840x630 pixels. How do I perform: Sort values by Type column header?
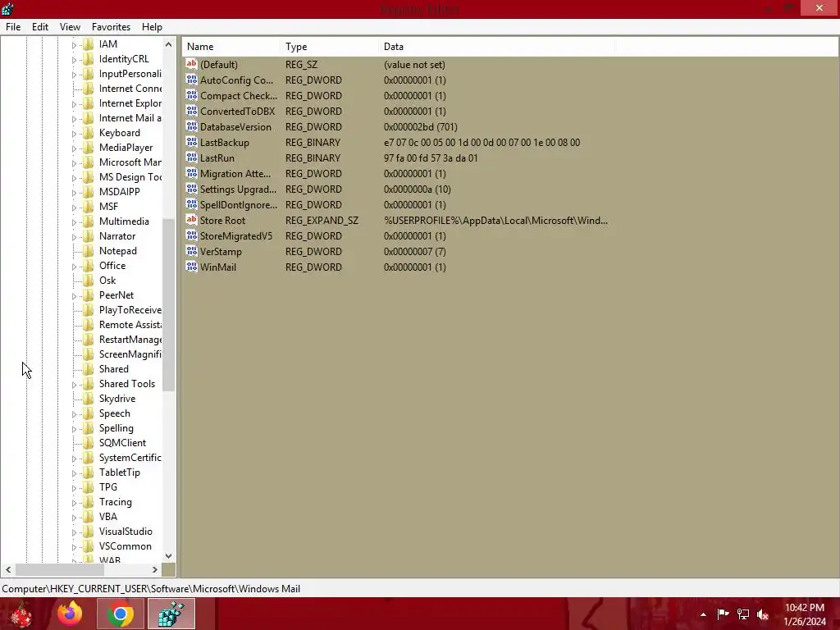(x=329, y=47)
